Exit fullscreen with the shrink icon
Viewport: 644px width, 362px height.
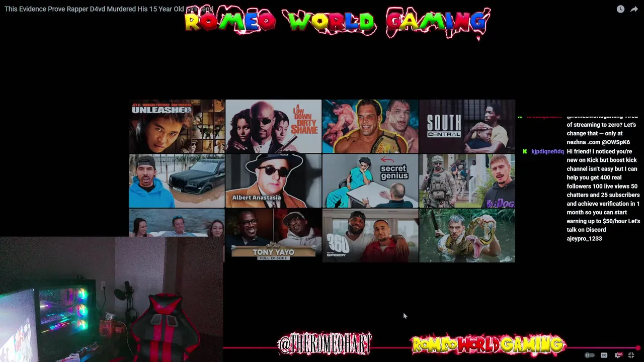631,355
